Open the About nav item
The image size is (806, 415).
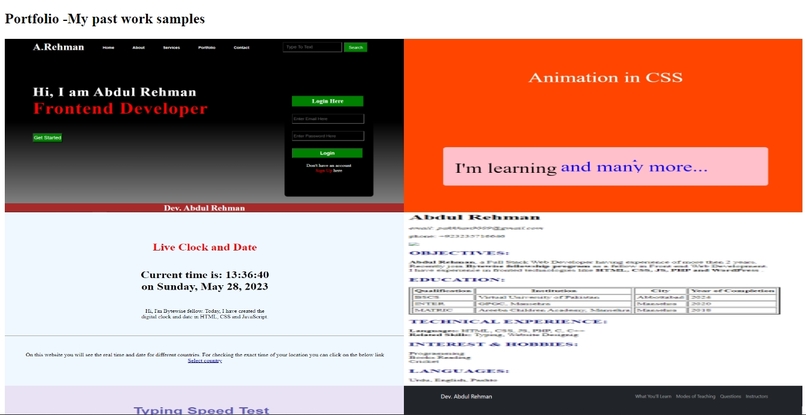point(139,47)
